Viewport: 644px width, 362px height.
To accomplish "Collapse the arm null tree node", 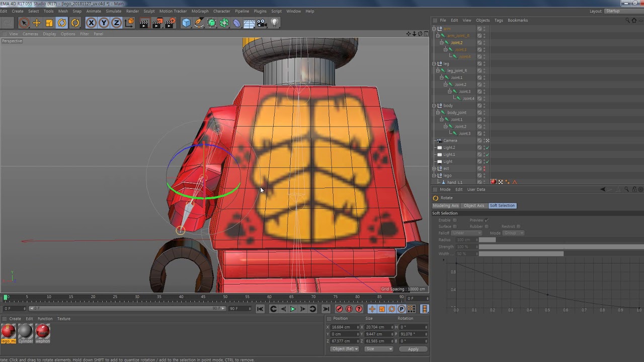I will [x=434, y=29].
